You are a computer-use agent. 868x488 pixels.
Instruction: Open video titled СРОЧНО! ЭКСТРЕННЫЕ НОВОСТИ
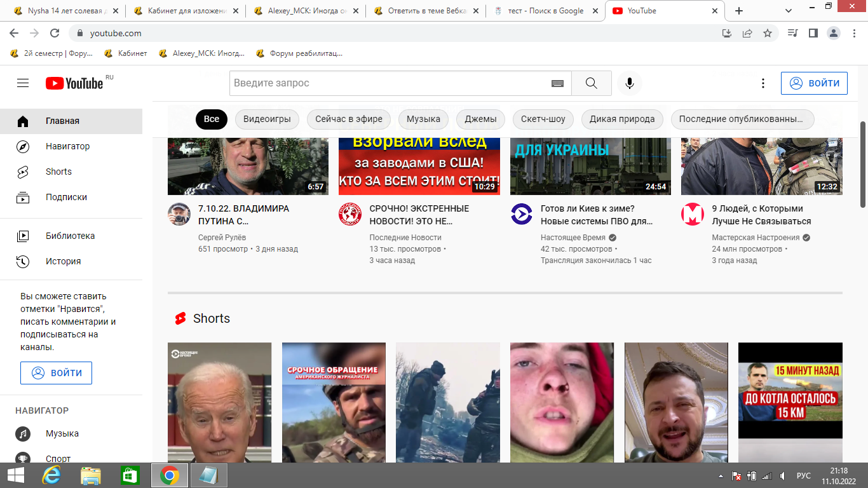[x=419, y=215]
